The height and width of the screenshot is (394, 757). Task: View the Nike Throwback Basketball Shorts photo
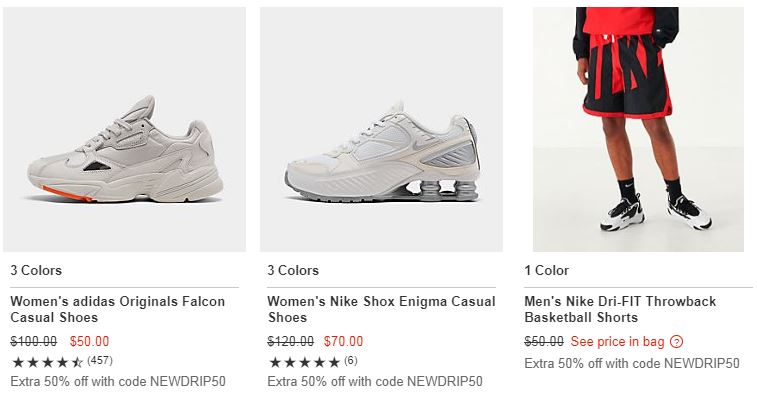point(638,129)
